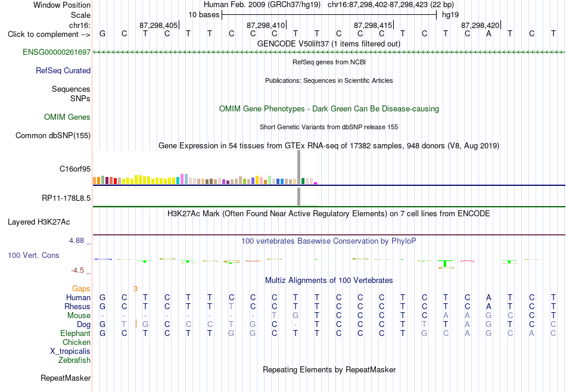Screen dimensions: 566x392
Task: Click the Chicken species row label
Action: pyautogui.click(x=76, y=342)
